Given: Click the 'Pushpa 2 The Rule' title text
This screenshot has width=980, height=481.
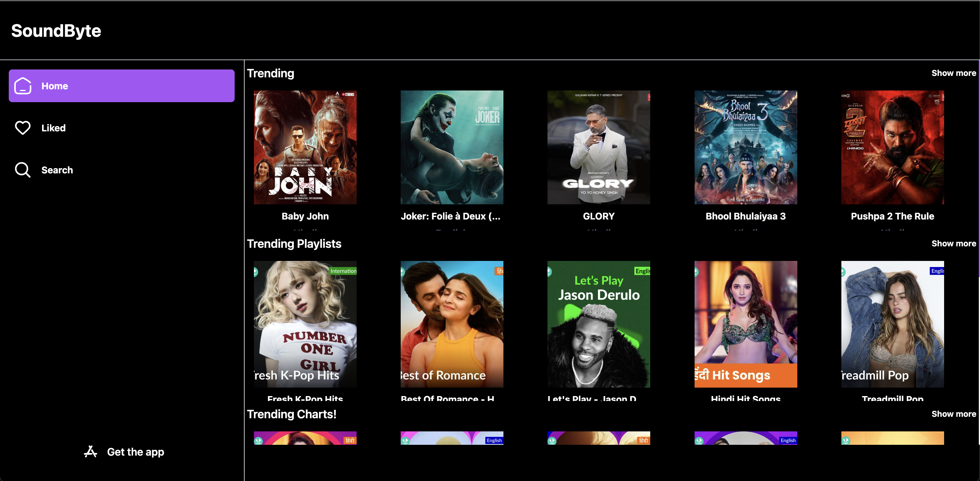Looking at the screenshot, I should (x=892, y=216).
